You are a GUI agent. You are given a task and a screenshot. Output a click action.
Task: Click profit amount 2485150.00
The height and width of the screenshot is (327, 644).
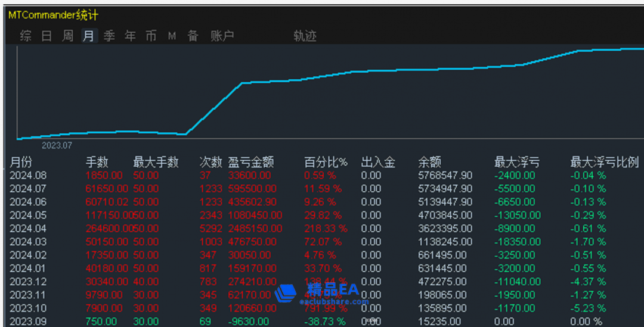(255, 229)
